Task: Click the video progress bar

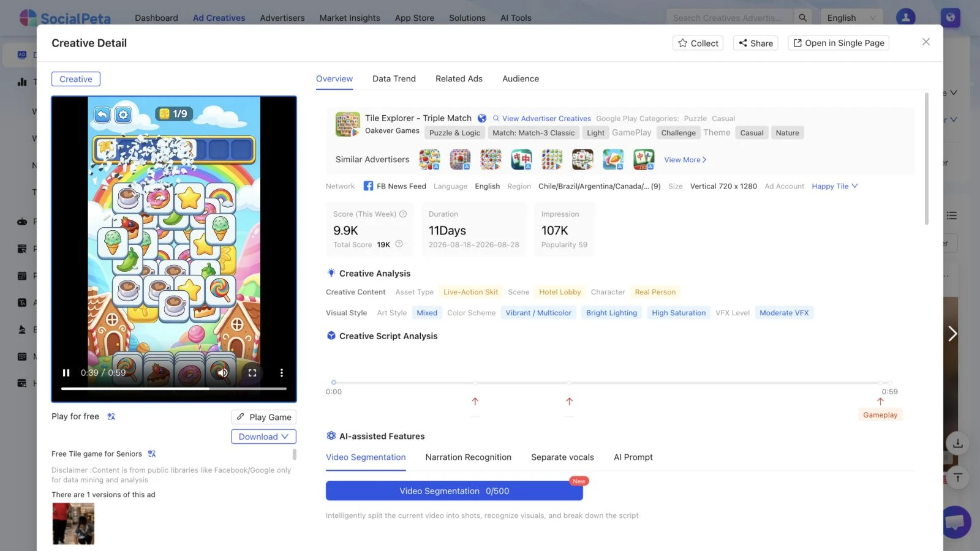Action: [174, 389]
